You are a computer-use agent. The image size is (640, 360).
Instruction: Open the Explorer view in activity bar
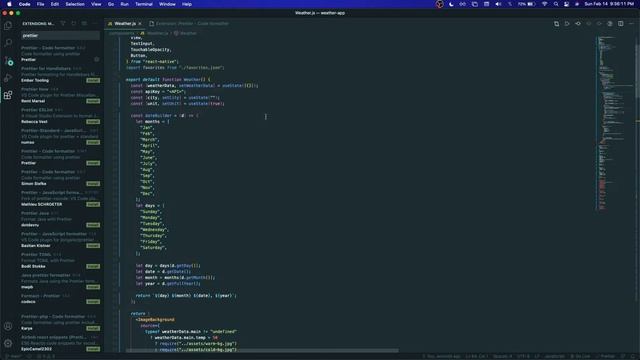click(8, 26)
